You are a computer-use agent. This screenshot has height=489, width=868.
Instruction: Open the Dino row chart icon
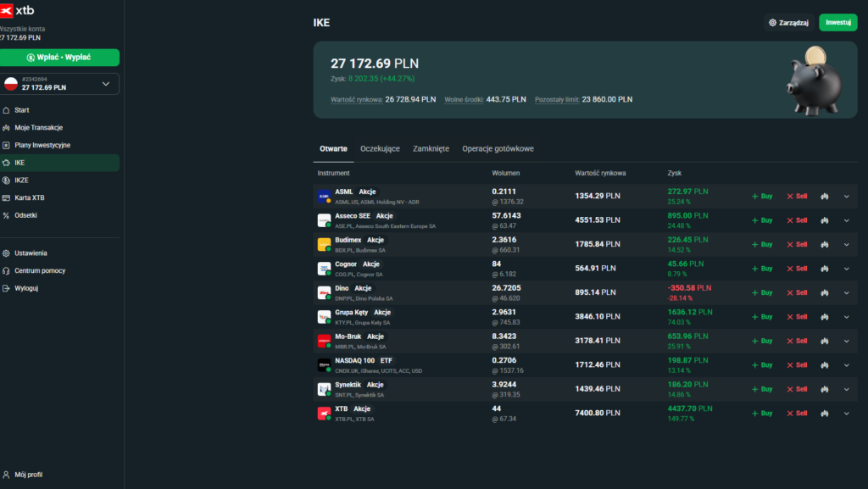824,292
